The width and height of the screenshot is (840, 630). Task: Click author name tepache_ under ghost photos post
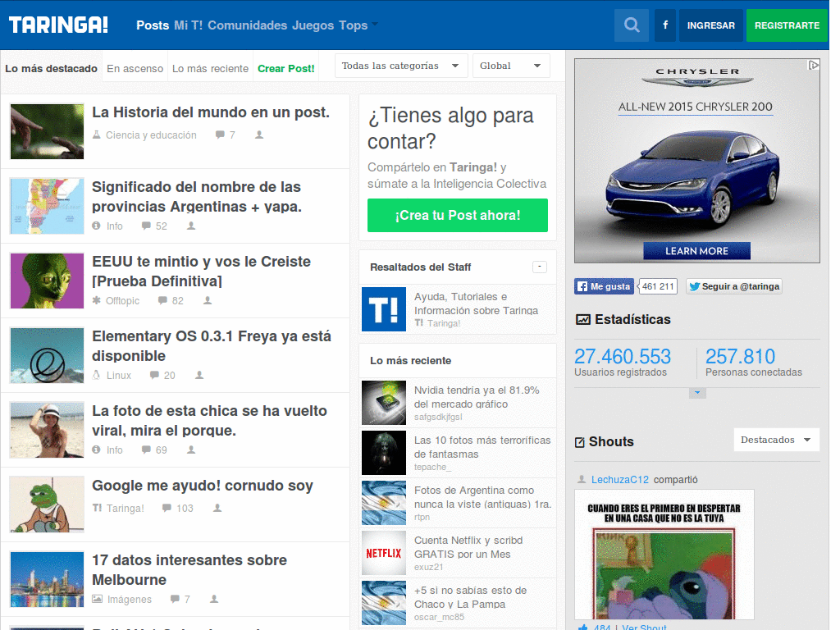(x=433, y=467)
